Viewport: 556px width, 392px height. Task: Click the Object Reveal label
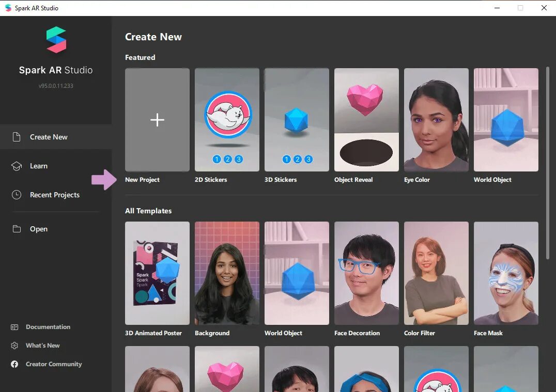tap(353, 180)
